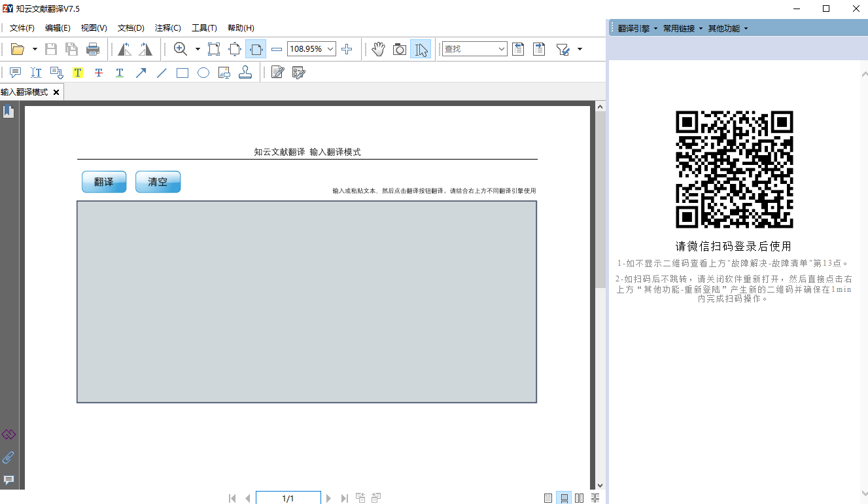
Task: Open the zoom percentage dropdown
Action: coord(330,49)
